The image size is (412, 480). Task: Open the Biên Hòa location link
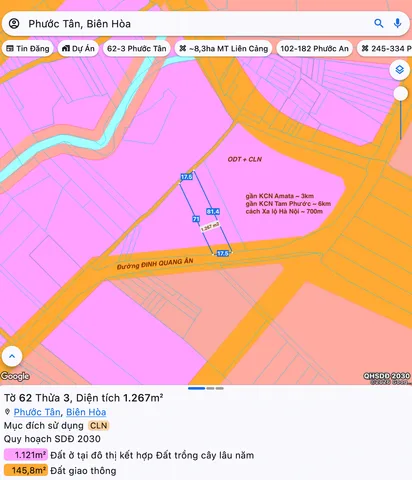[x=86, y=412]
